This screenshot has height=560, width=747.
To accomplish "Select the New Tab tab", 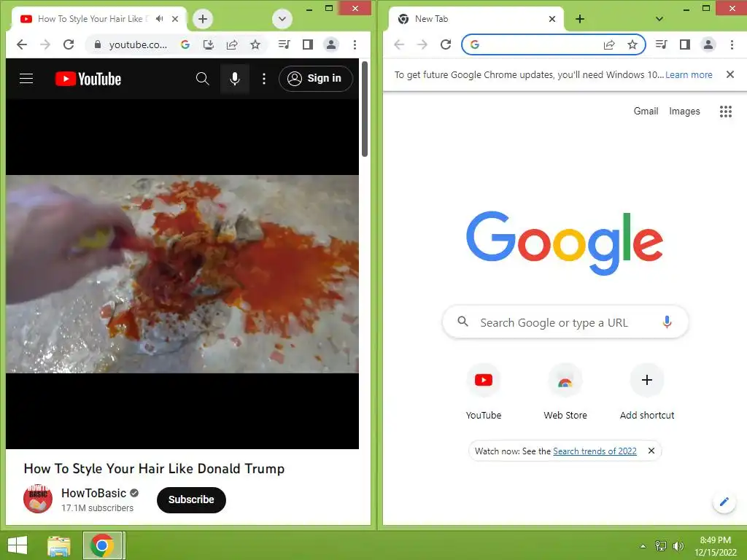I will [x=476, y=18].
